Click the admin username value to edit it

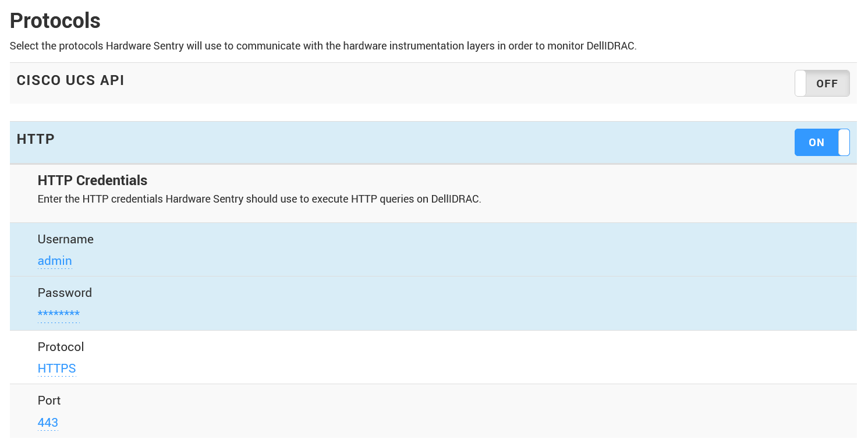[x=55, y=260]
